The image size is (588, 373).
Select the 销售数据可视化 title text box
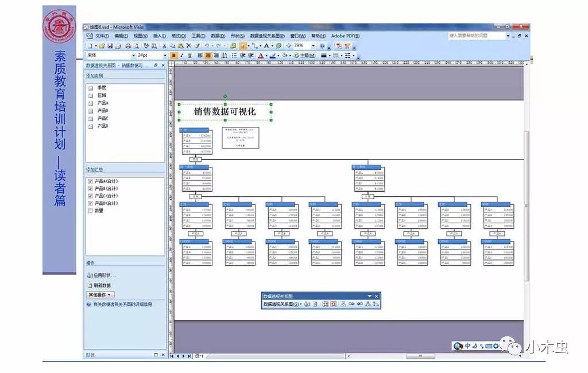225,112
